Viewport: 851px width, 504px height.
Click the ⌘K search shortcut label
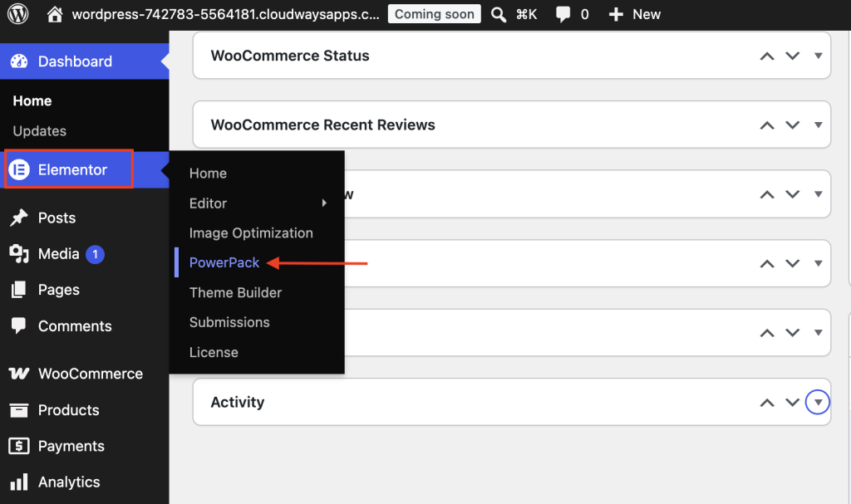click(x=526, y=15)
